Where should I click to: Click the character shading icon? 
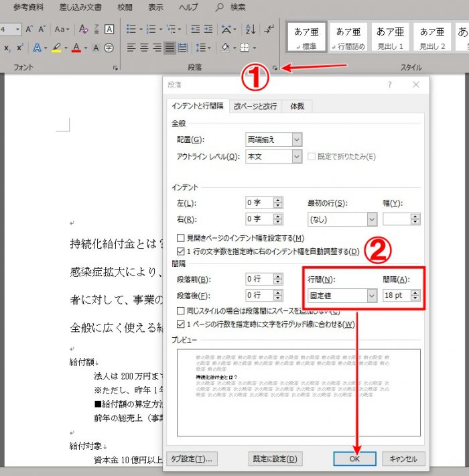click(96, 48)
